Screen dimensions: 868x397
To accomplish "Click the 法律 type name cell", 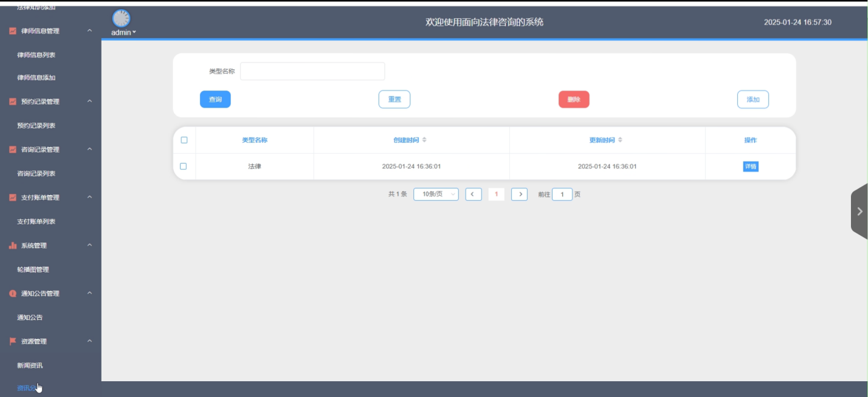I will point(255,166).
